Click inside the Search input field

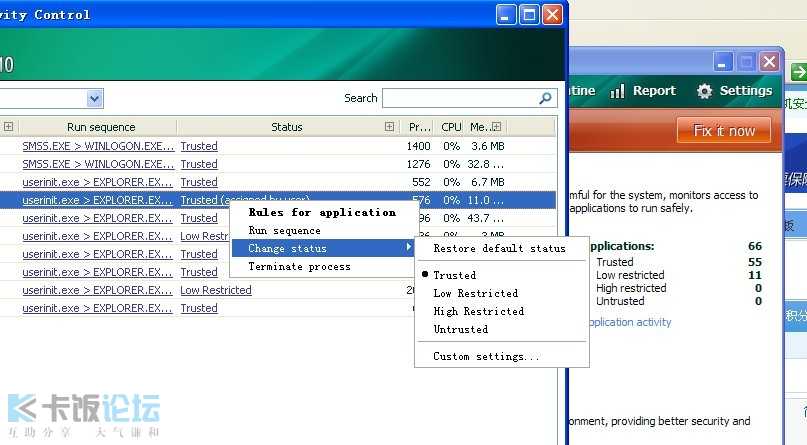[461, 98]
